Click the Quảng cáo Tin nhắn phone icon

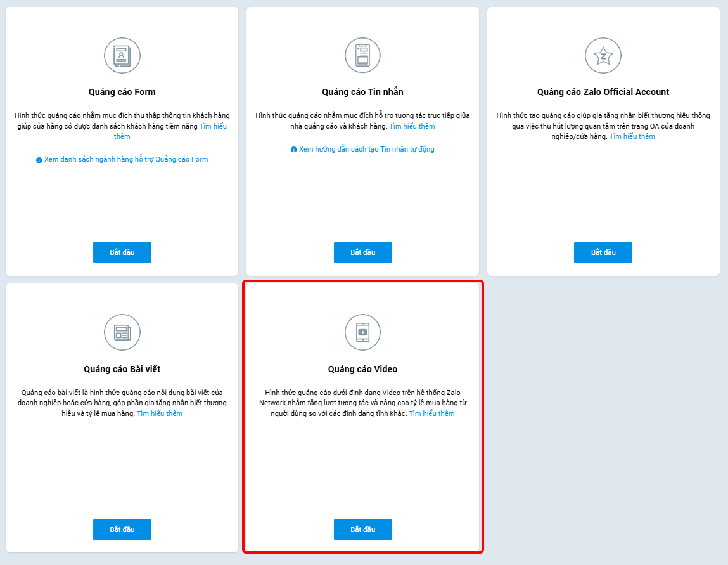pos(362,56)
